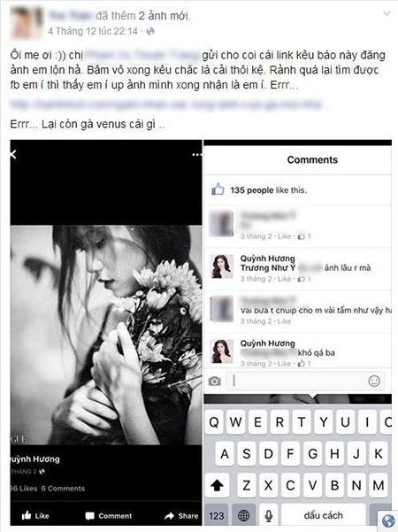
Task: Open the black and white flower photo
Action: [x=106, y=335]
